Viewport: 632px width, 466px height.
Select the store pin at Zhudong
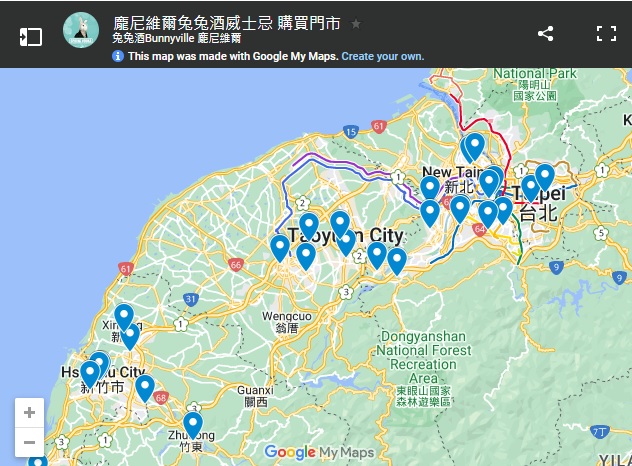193,424
